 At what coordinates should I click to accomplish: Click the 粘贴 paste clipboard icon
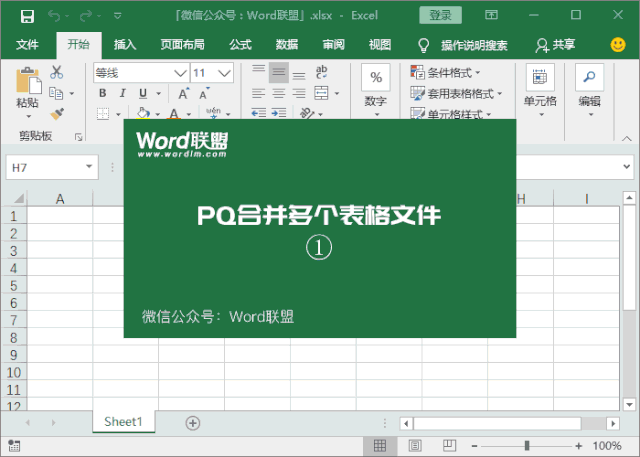[28, 80]
